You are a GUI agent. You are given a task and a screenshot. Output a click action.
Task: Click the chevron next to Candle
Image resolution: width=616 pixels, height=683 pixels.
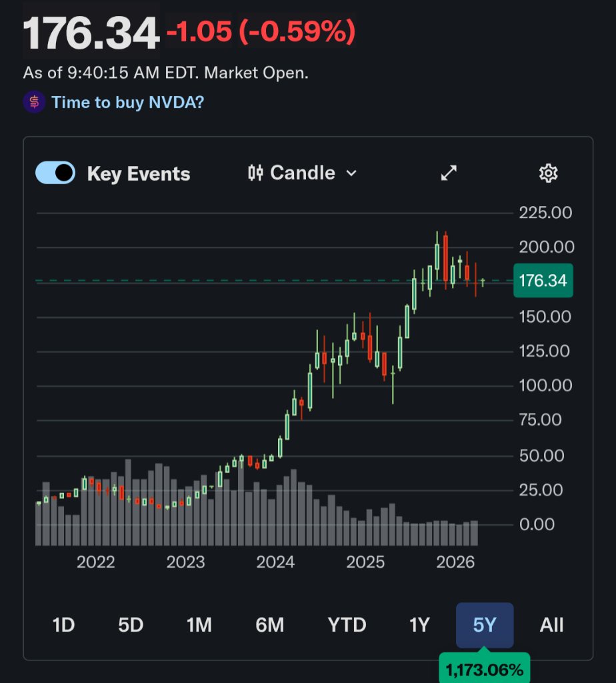click(351, 173)
